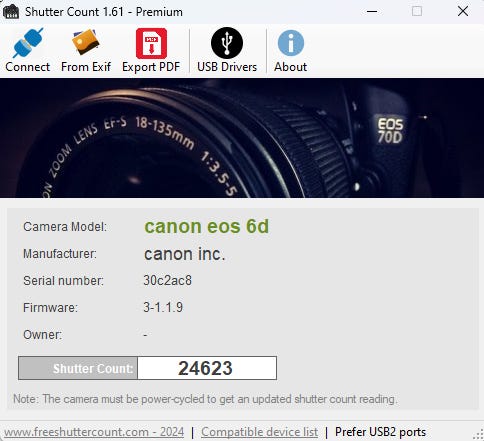Click the resize grip in status bar corner
This screenshot has height=441, width=484.
coord(478,434)
